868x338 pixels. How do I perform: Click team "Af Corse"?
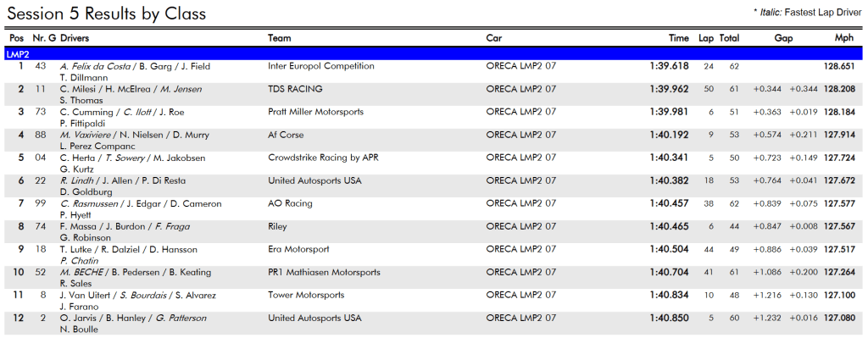click(286, 135)
